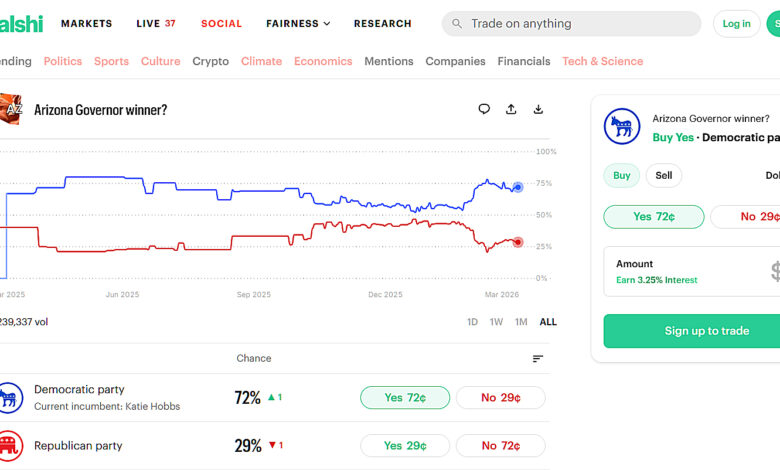Click No 29¢ in Democratic party row
780x470 pixels.
(x=501, y=397)
